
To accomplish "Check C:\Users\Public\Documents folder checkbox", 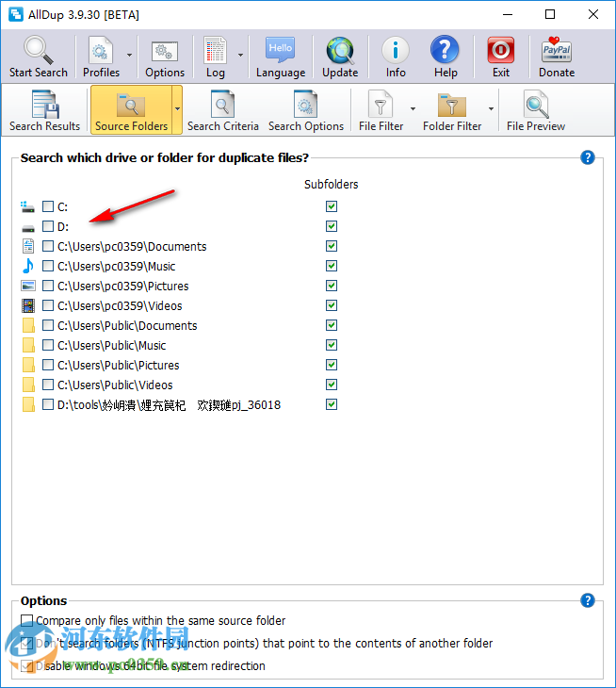I will tap(48, 325).
